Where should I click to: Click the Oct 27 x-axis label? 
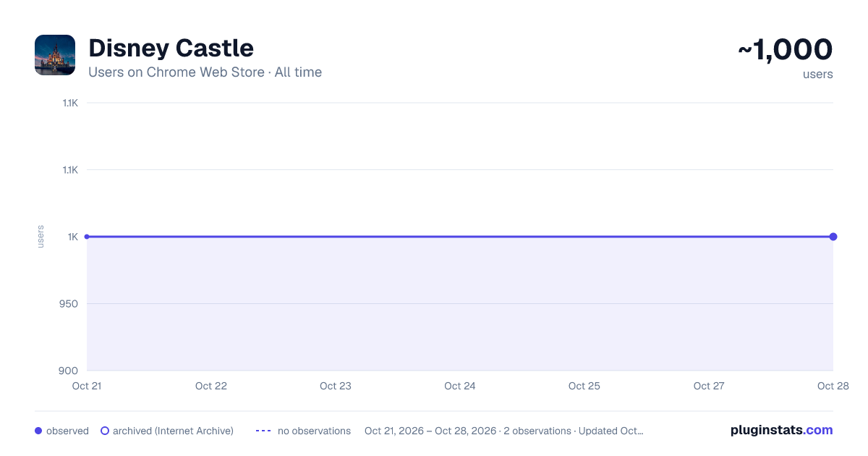709,386
